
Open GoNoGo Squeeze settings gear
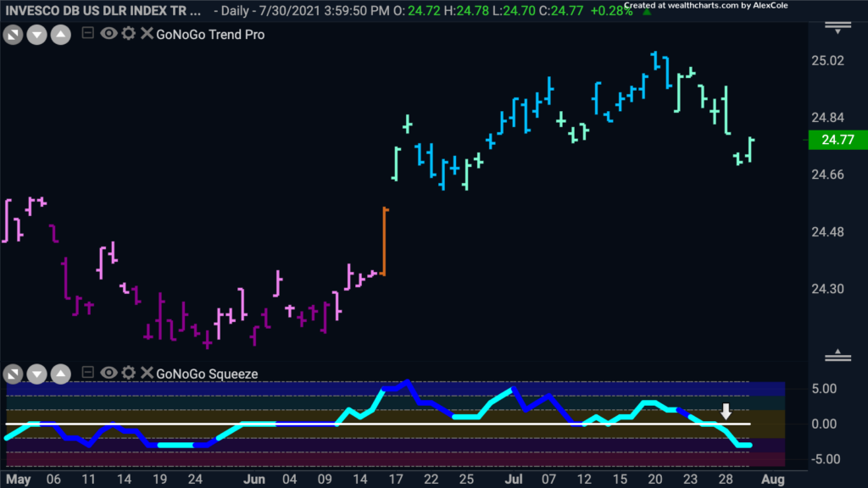tap(129, 373)
